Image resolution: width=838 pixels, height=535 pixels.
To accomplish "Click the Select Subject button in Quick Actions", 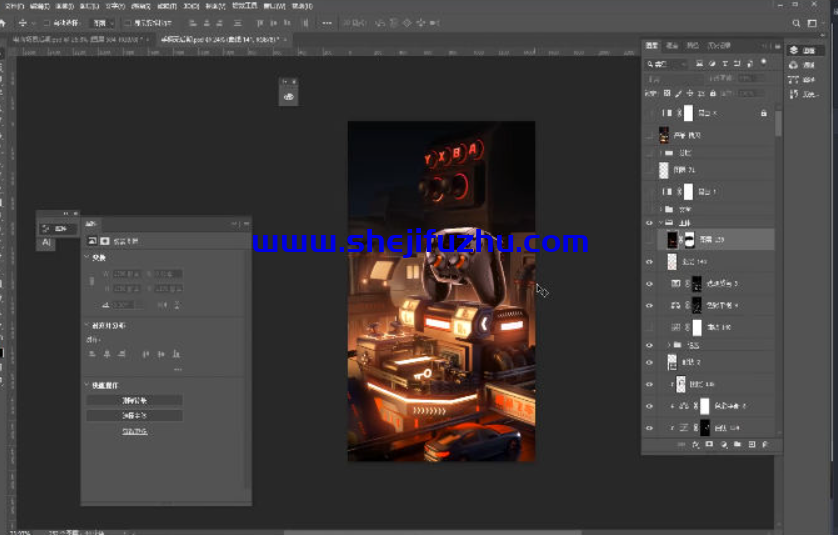I will point(135,415).
